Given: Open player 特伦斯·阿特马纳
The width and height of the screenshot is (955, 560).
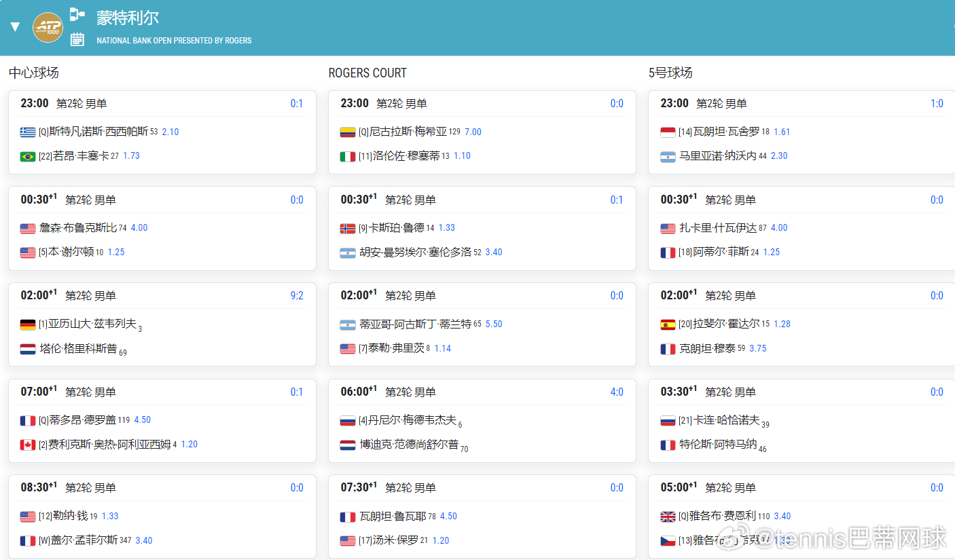Looking at the screenshot, I should click(x=718, y=445).
